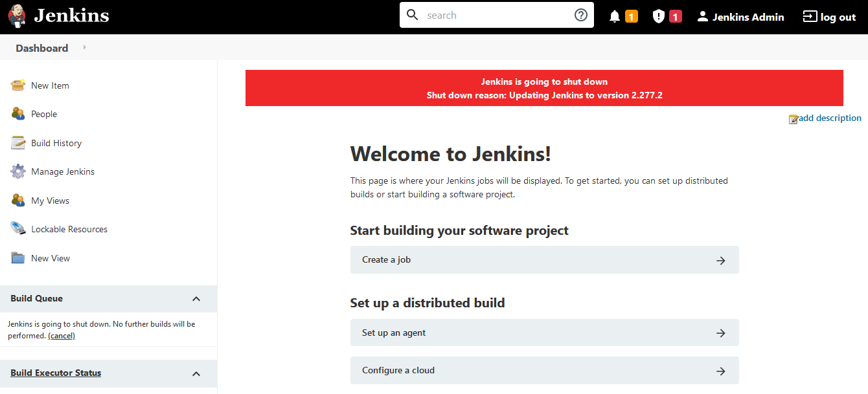The height and width of the screenshot is (394, 868).
Task: Open Build History from sidebar
Action: (56, 143)
